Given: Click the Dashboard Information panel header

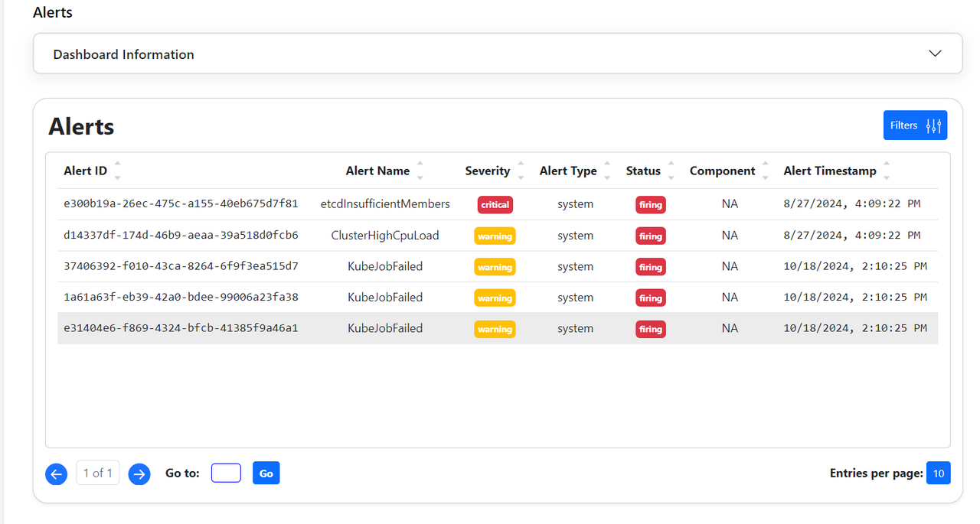Looking at the screenshot, I should [x=498, y=54].
